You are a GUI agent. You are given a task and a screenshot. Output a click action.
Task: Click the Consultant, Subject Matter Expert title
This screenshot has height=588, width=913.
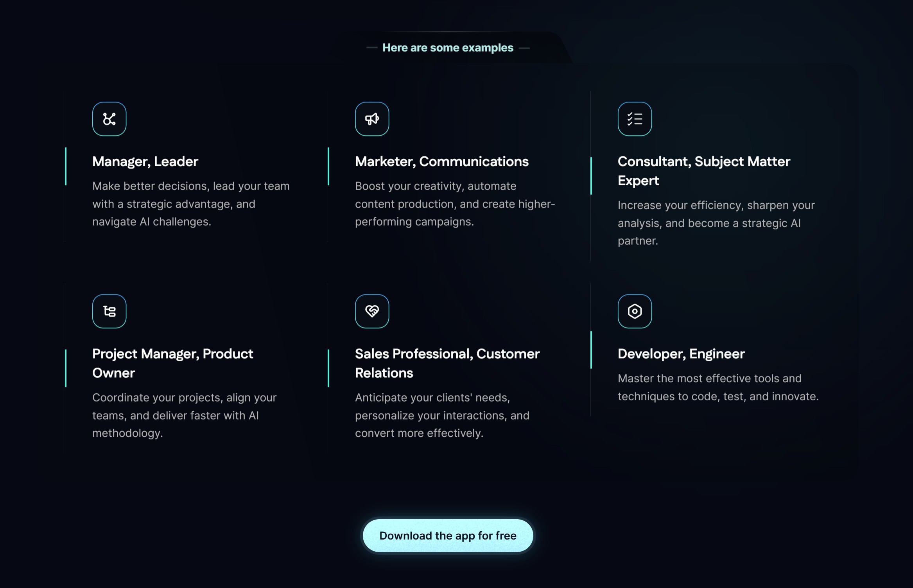coord(704,171)
